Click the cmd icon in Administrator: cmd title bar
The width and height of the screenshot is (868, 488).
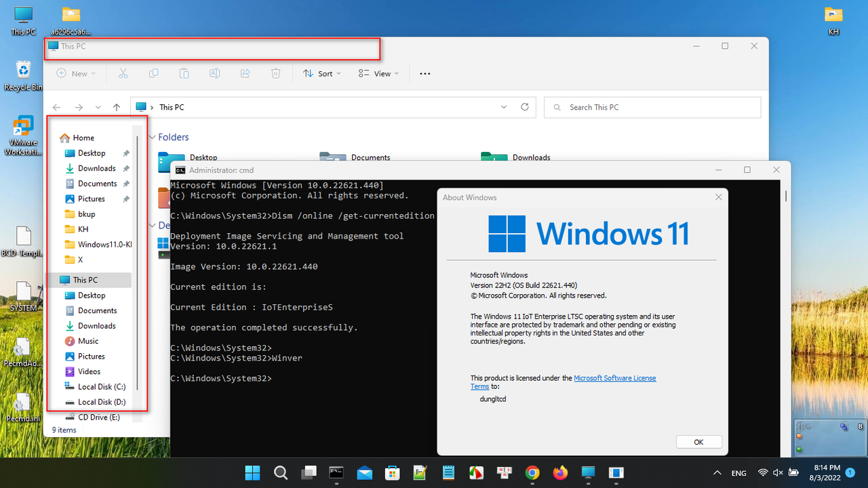pos(180,170)
